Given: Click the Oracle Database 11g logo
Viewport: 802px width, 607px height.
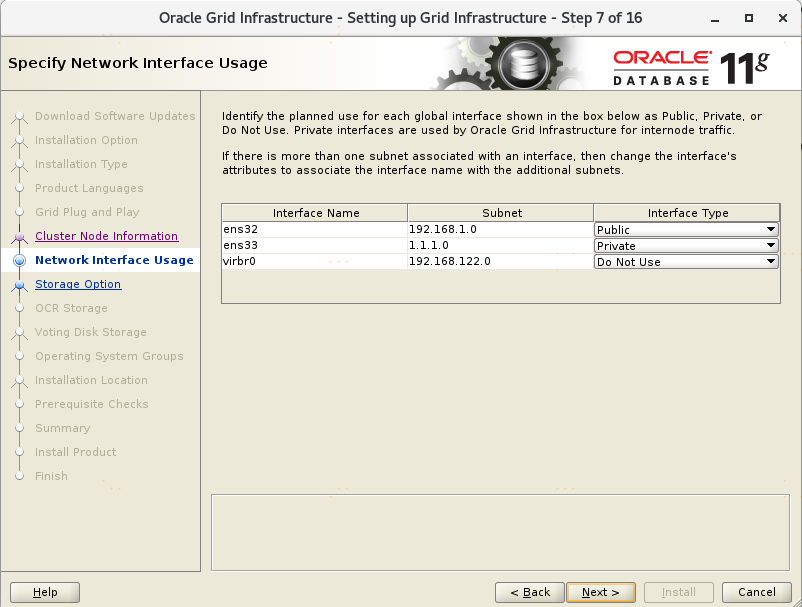Looking at the screenshot, I should (691, 67).
